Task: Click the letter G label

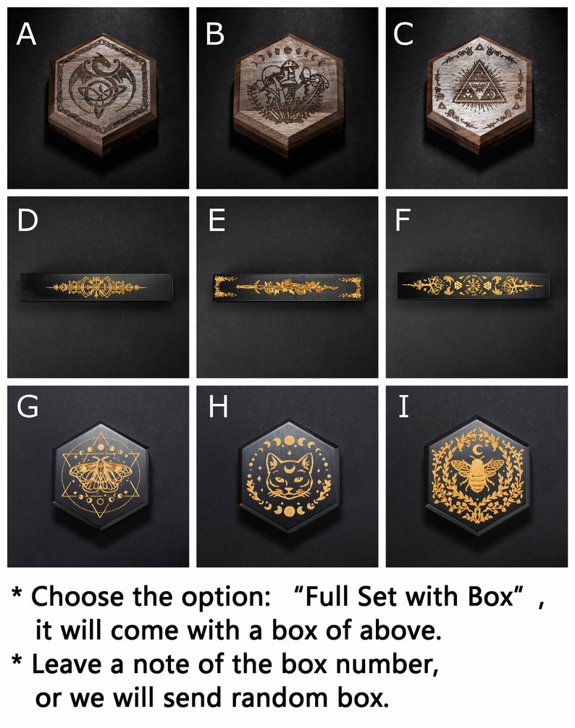Action: point(28,407)
